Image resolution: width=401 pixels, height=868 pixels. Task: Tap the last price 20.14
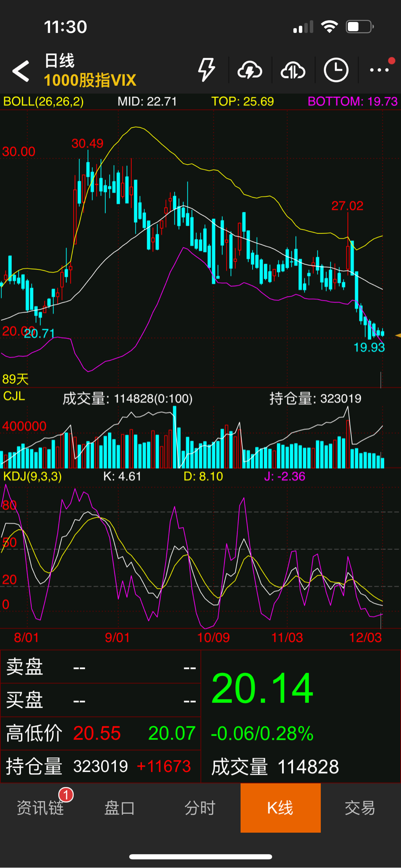coord(262,688)
